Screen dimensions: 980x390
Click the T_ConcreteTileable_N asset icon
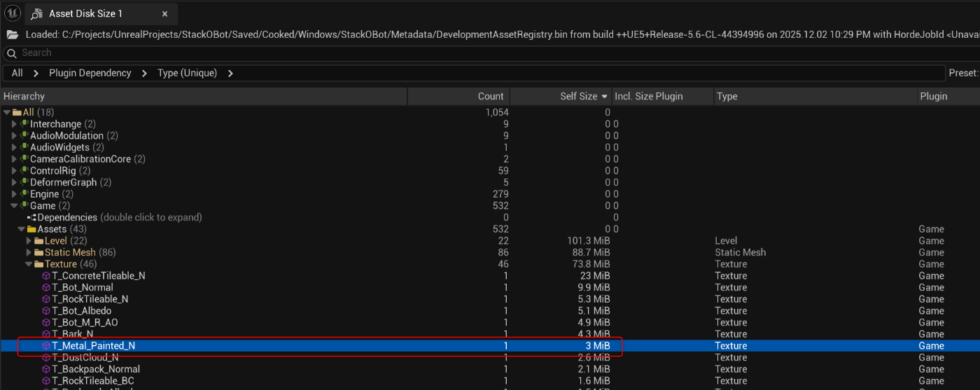point(46,276)
